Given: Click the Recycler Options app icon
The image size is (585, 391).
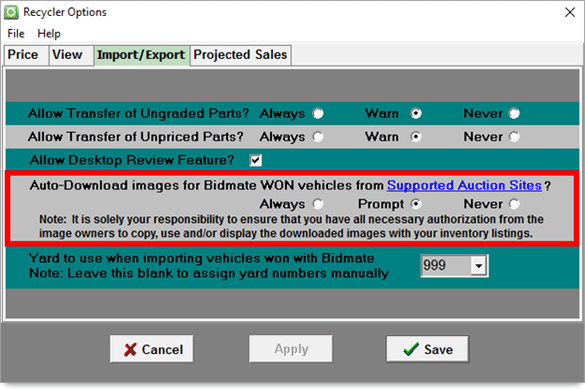Looking at the screenshot, I should 11,12.
